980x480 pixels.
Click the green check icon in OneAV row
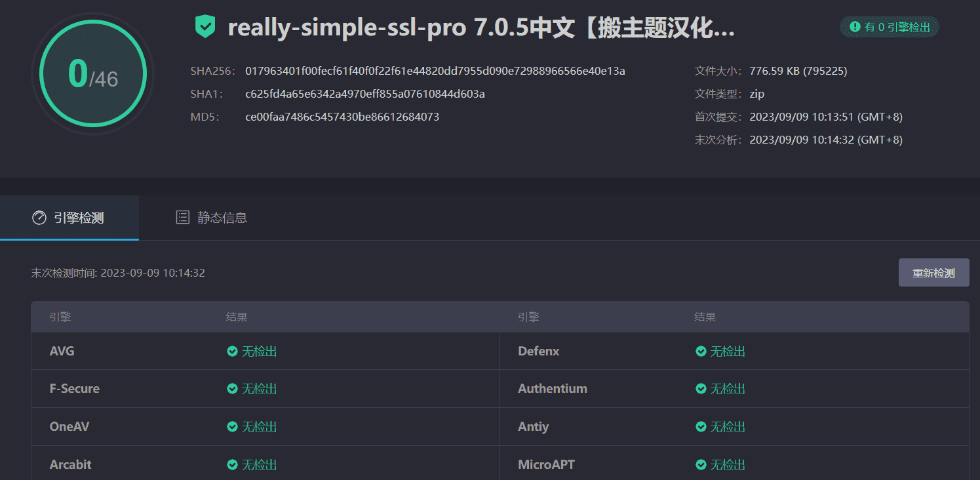232,427
